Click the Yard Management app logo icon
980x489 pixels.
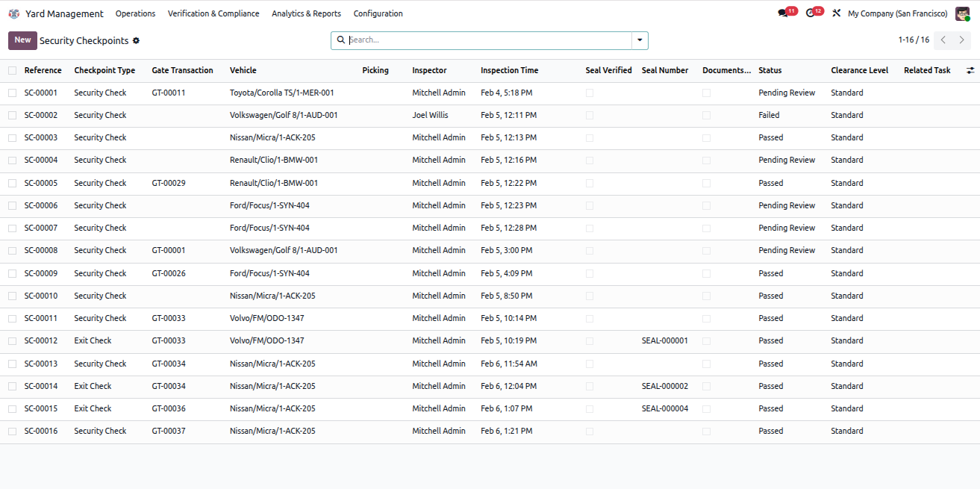click(14, 13)
